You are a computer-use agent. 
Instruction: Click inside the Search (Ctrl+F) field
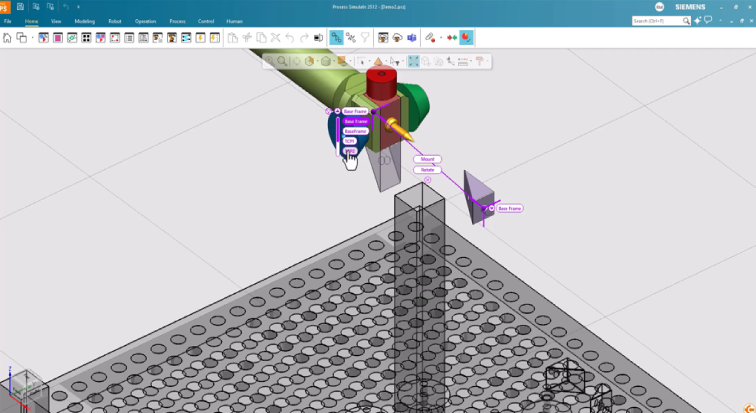pyautogui.click(x=652, y=20)
